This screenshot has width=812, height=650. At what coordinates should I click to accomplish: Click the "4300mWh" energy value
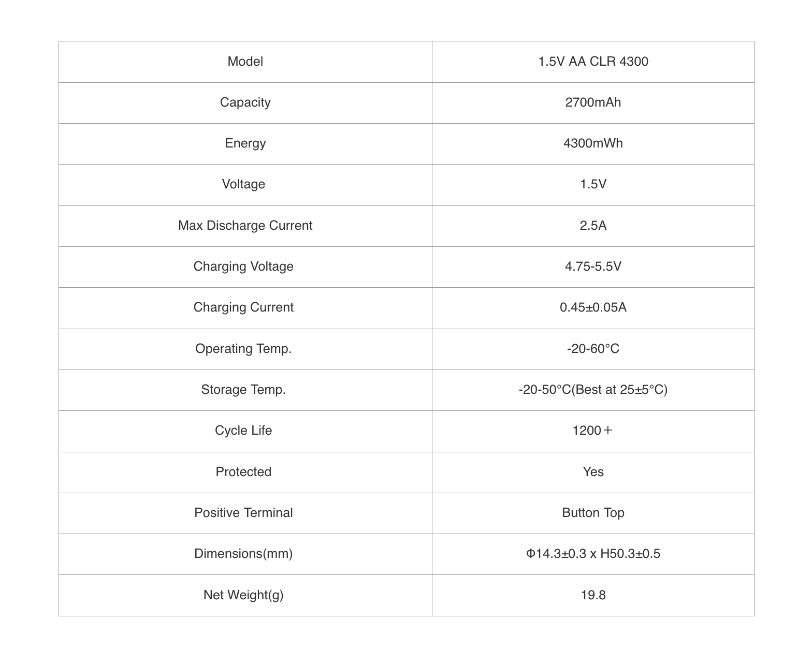pyautogui.click(x=593, y=143)
